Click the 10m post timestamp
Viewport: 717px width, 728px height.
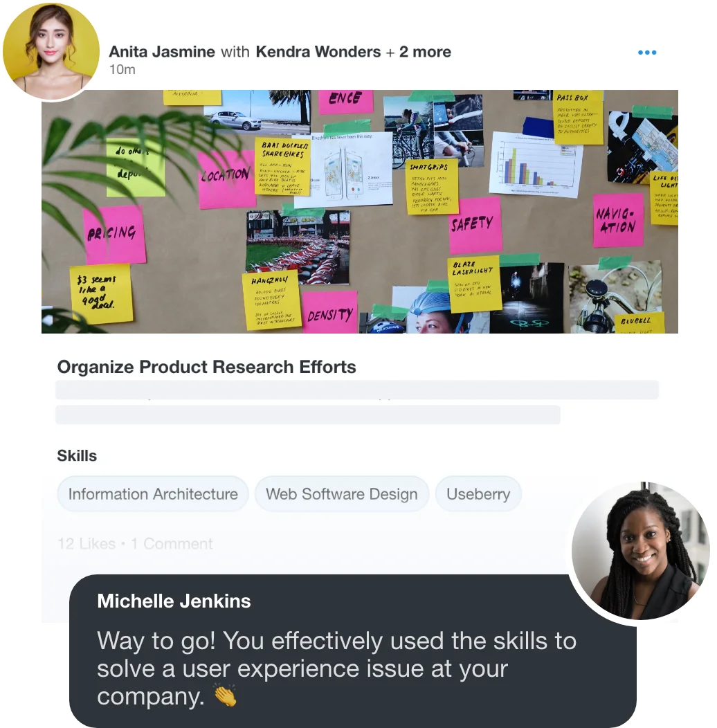pyautogui.click(x=122, y=70)
